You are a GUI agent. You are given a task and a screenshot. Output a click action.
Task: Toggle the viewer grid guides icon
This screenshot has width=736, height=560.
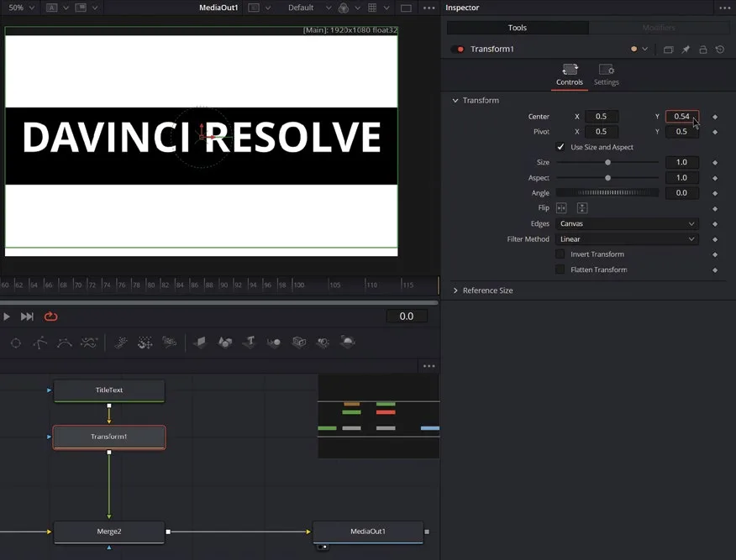click(x=372, y=8)
